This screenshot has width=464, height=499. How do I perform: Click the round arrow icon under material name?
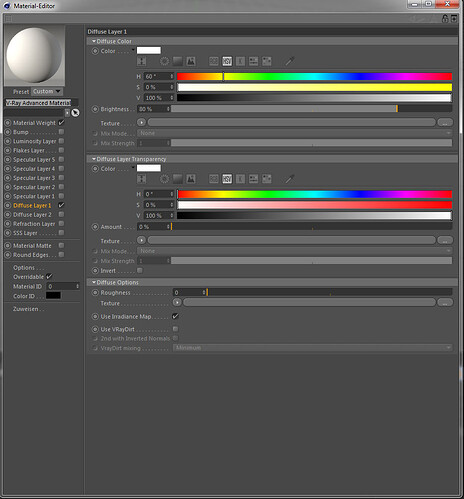pos(76,113)
